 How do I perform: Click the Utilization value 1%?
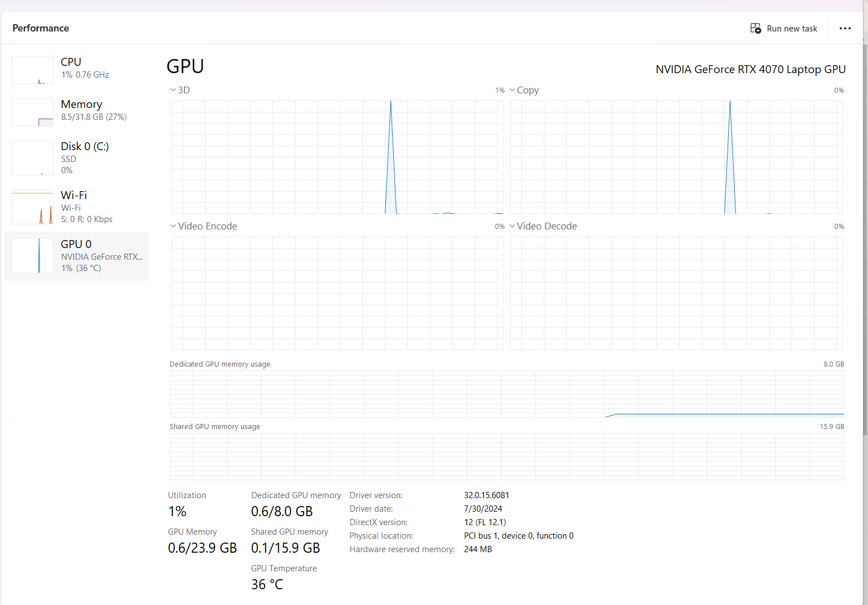[x=177, y=512]
